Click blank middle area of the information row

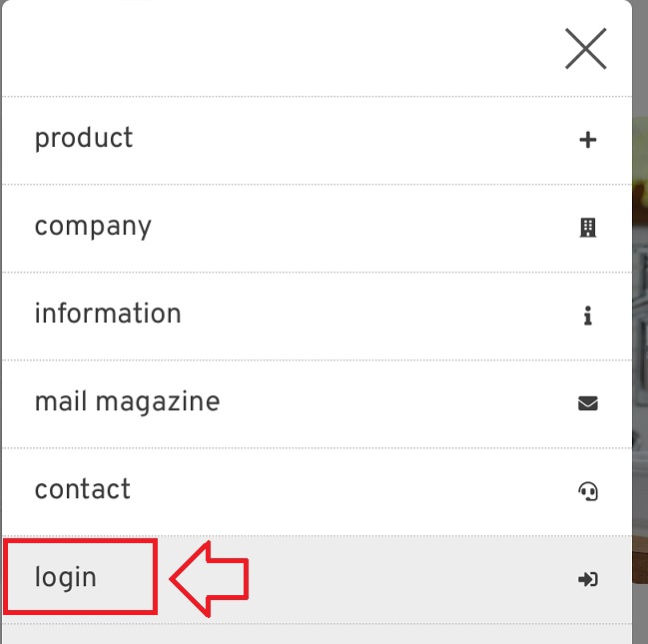click(x=379, y=316)
